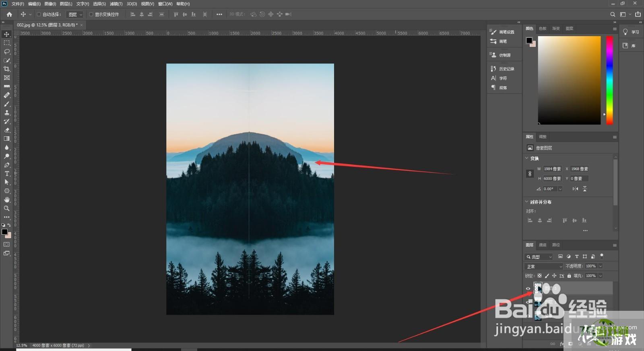Open the 历史记录 panel
Image resolution: width=644 pixels, height=351 pixels.
(x=502, y=69)
